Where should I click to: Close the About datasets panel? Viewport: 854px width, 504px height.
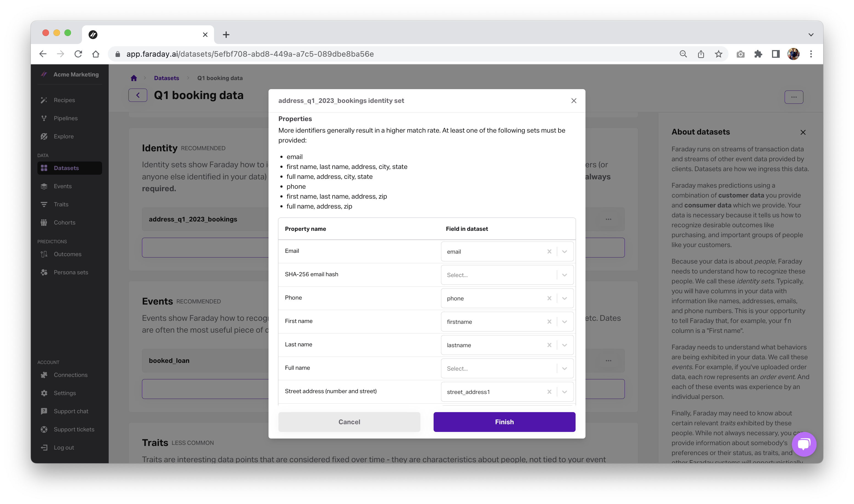(x=803, y=132)
